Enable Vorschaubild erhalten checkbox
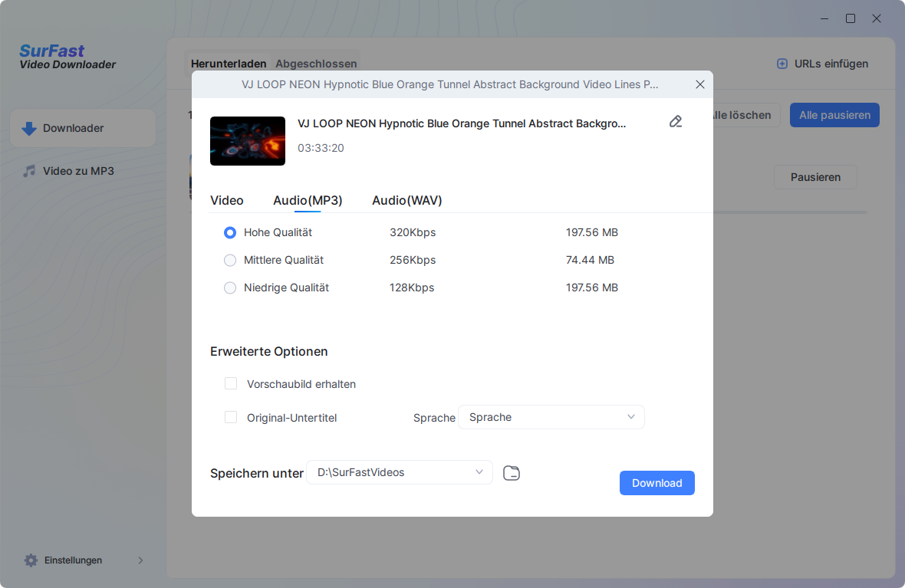The image size is (905, 588). (231, 384)
